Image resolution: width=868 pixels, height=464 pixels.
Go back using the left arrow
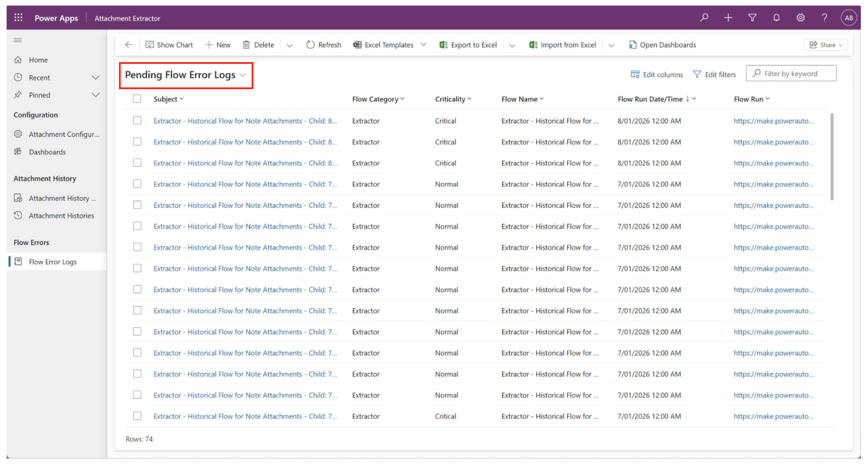click(x=129, y=45)
